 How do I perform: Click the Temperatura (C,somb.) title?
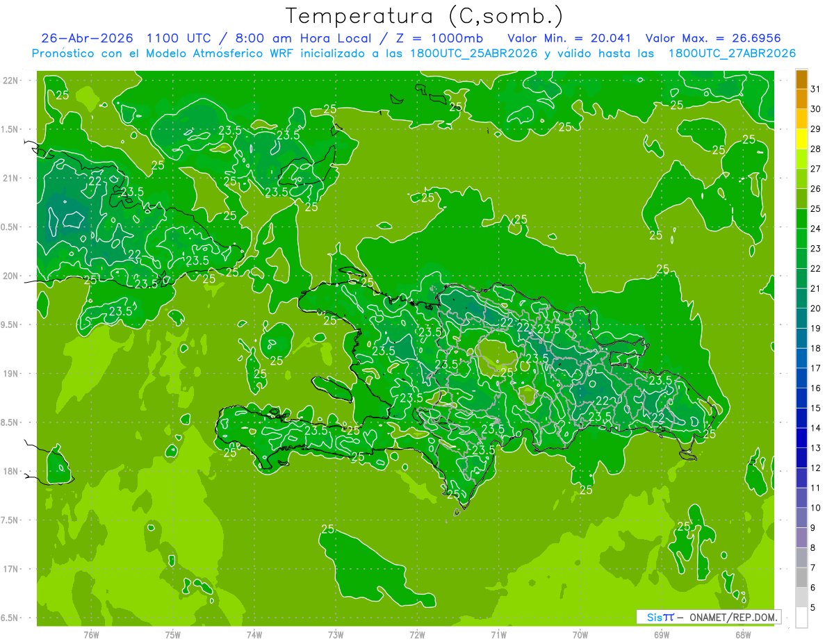pyautogui.click(x=424, y=15)
